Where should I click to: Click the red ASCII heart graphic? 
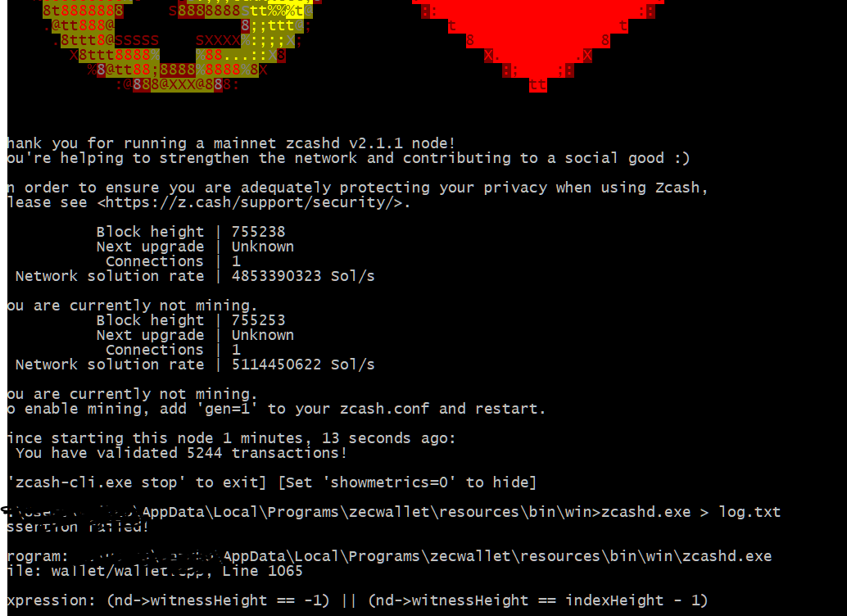(538, 44)
